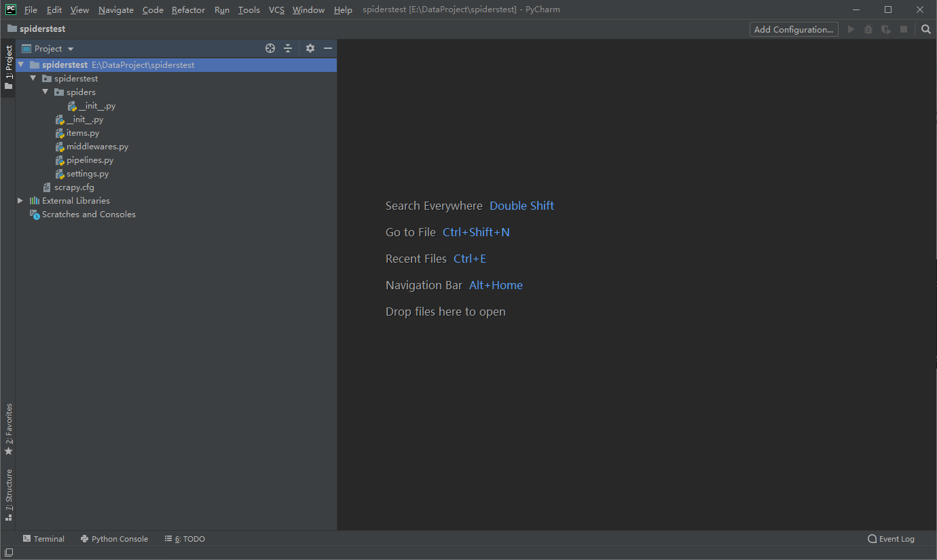Open the Edit menu
937x560 pixels.
point(54,10)
